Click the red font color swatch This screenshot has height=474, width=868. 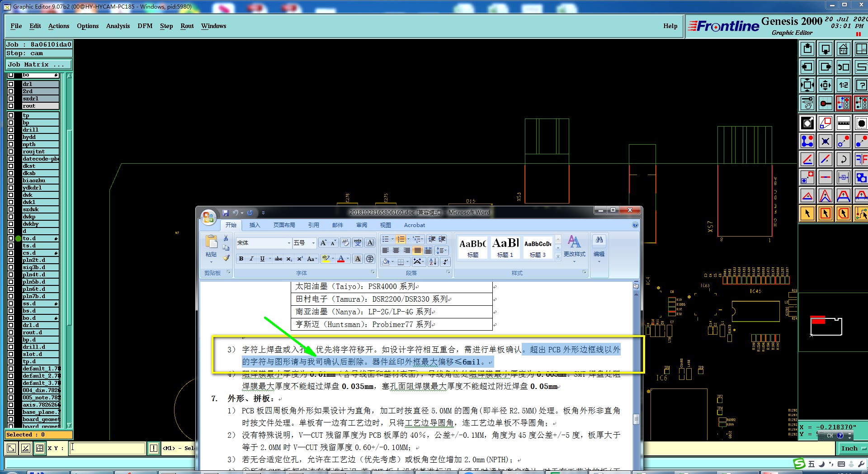[341, 259]
